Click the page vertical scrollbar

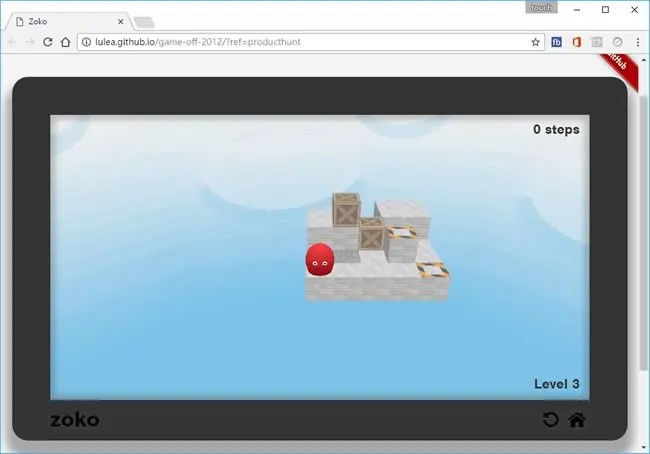tap(643, 232)
